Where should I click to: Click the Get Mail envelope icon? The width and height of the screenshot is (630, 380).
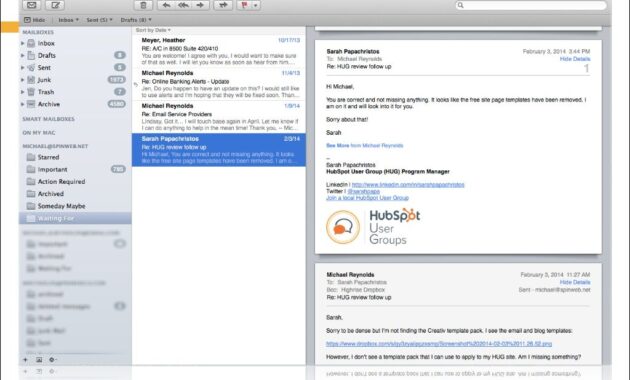32,5
